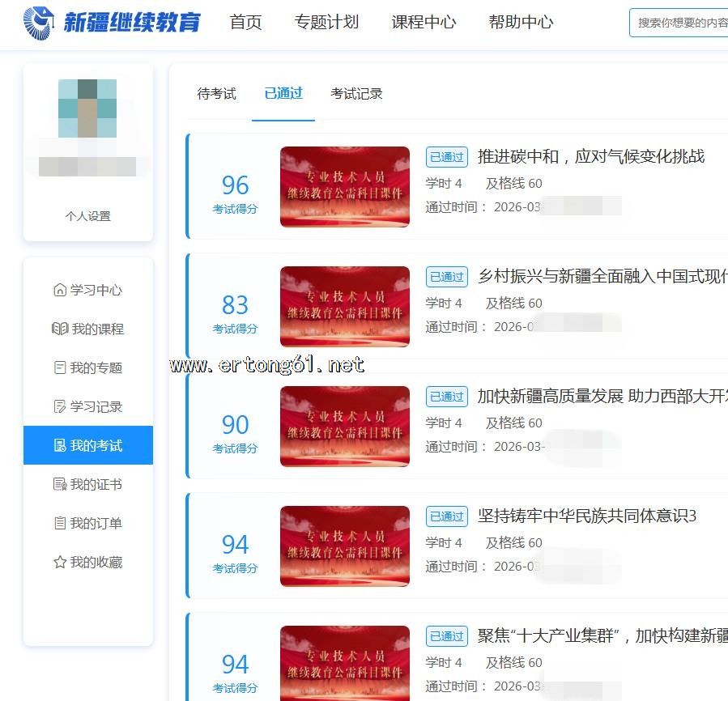Go to 专题计划 in top navigation
This screenshot has width=728, height=701.
326,23
